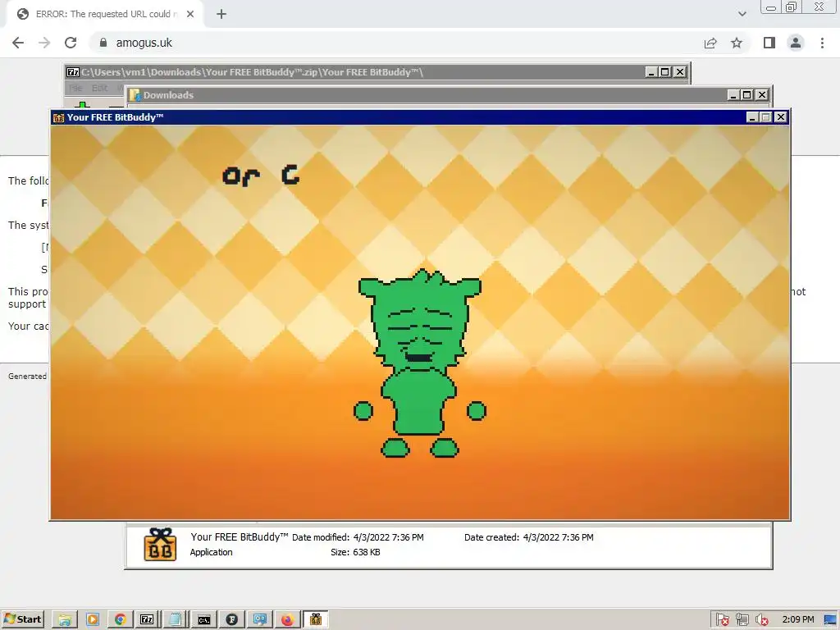
Task: Click the 'Application' file type label
Action: [211, 552]
